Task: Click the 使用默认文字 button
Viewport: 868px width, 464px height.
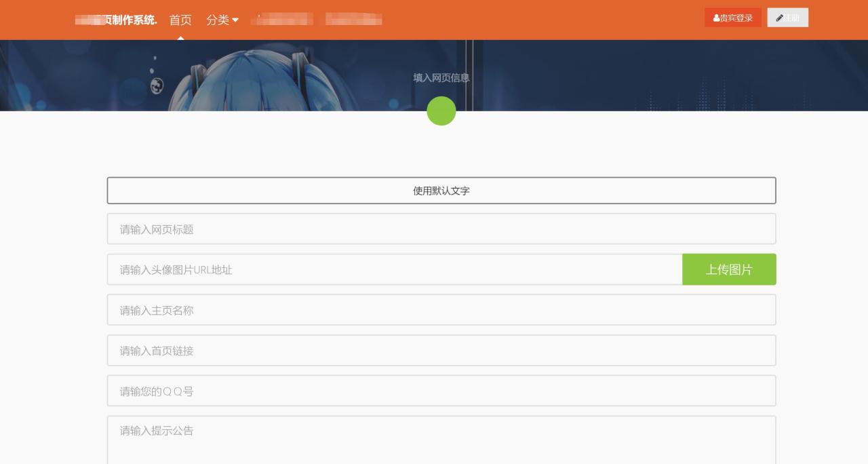Action: pos(441,190)
